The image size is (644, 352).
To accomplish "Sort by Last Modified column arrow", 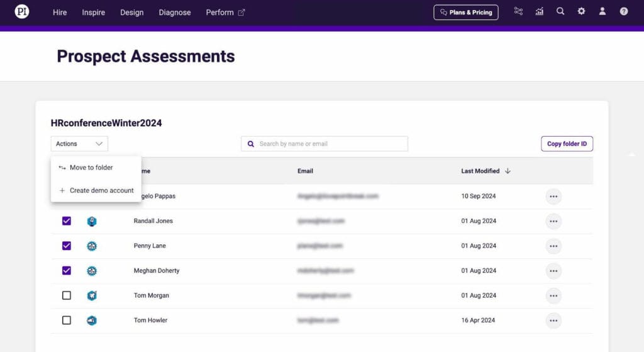I will 508,171.
